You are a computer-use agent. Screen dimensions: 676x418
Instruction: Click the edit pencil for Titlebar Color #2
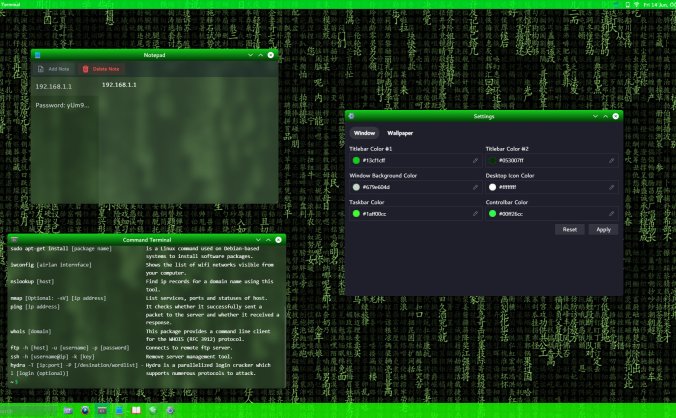(x=611, y=160)
